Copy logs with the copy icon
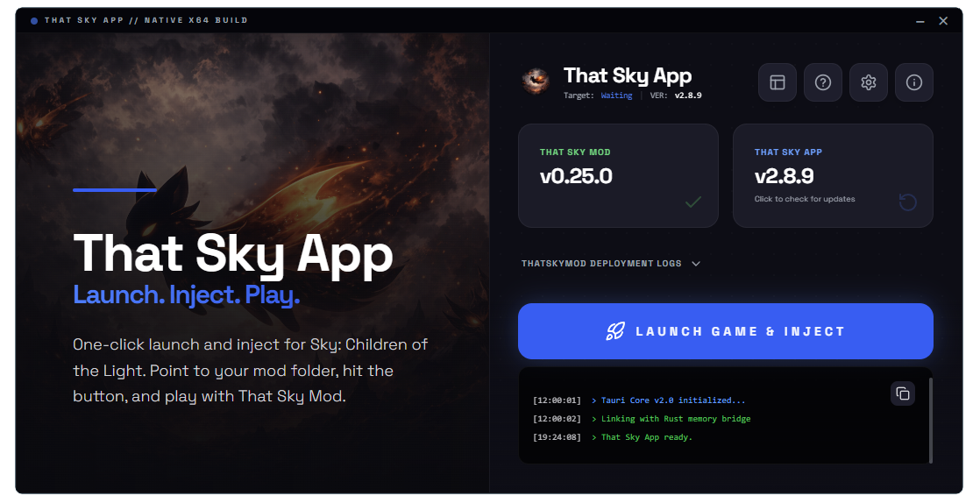Screen dimensions: 980x503 pos(903,393)
